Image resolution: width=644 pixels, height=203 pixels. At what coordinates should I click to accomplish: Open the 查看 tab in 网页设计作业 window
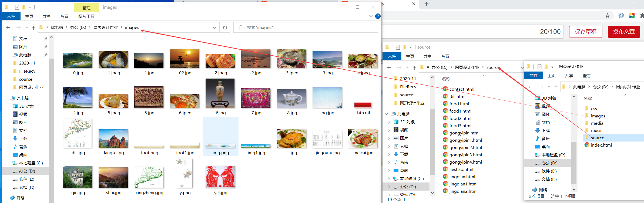587,76
